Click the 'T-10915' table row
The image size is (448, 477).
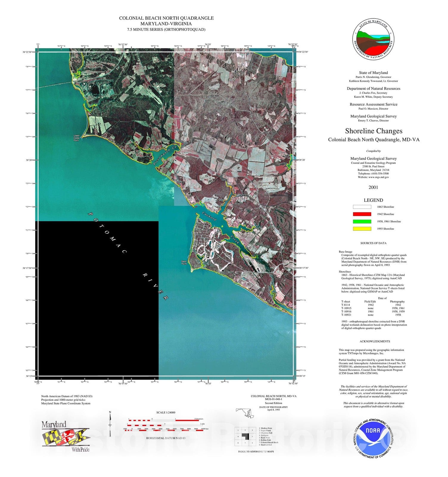373,308
